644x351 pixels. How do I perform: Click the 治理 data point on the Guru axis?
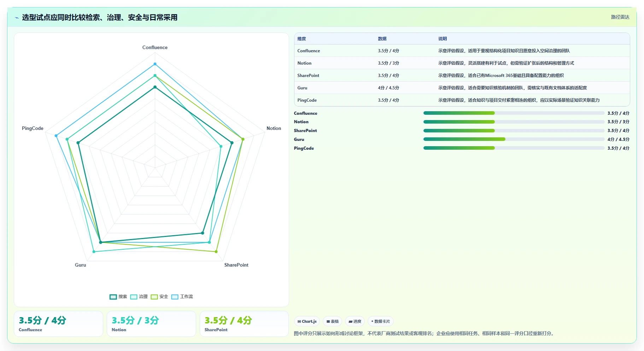point(94,252)
